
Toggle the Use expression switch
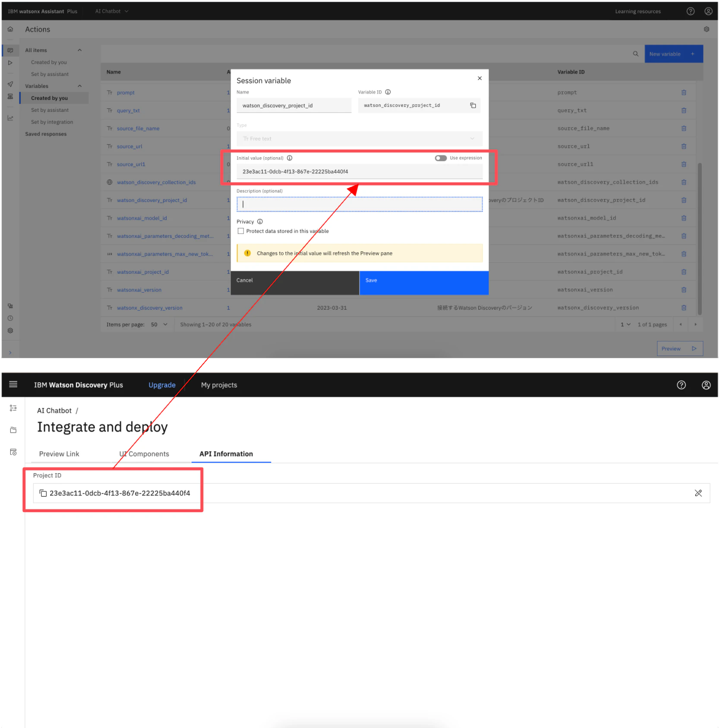440,158
